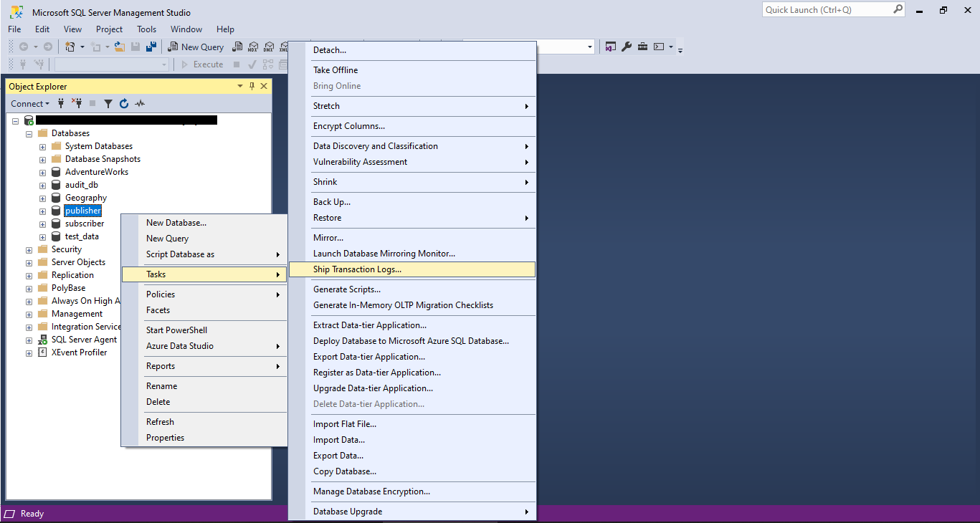Filter objects in Object Explorer
Image resolution: width=980 pixels, height=523 pixels.
pos(108,103)
